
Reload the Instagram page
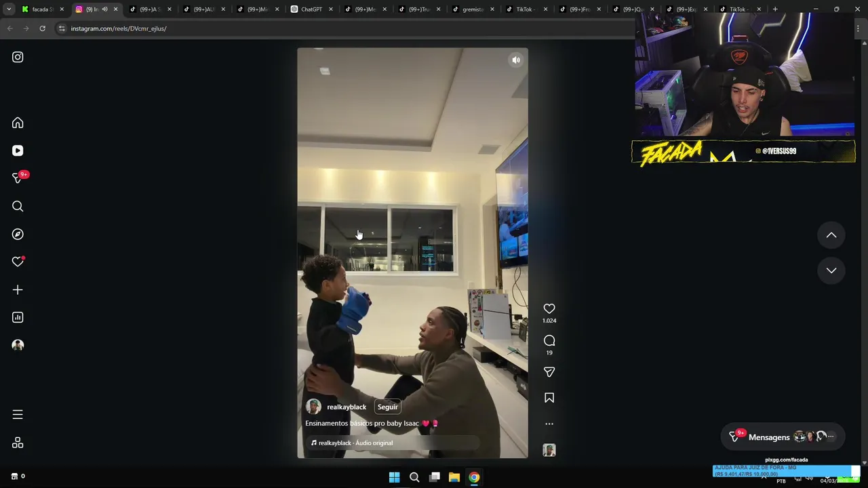(x=42, y=28)
